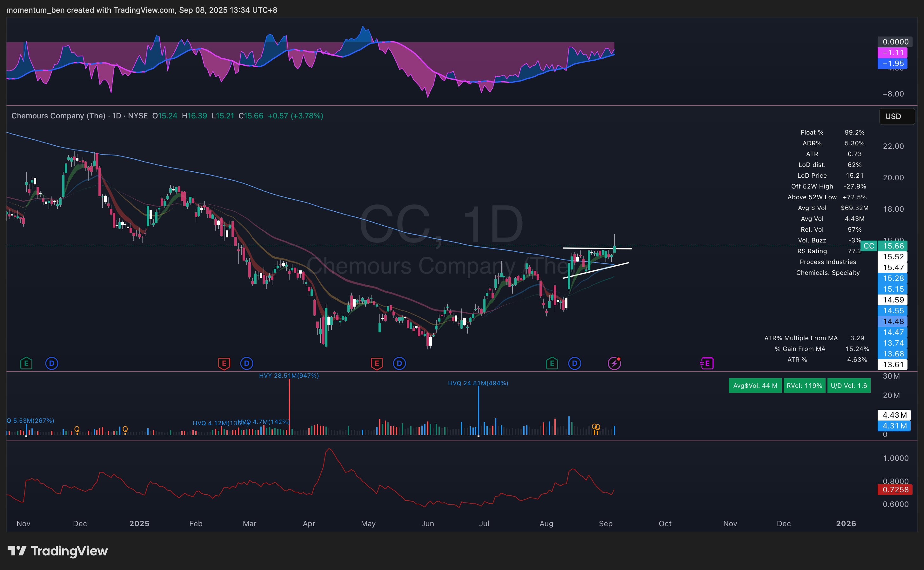Image resolution: width=924 pixels, height=570 pixels.
Task: Click the blue dividend D marker near November
Action: coord(52,363)
